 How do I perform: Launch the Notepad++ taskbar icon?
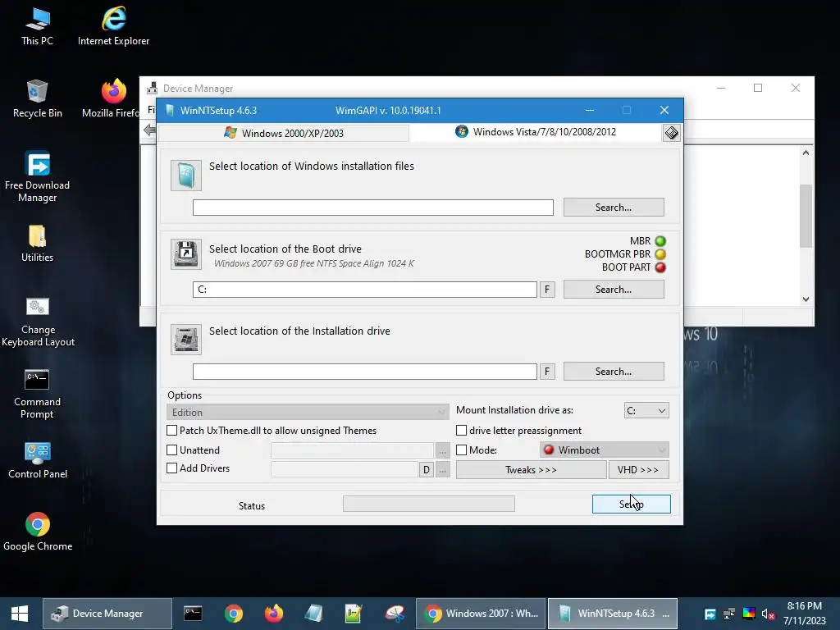point(354,614)
